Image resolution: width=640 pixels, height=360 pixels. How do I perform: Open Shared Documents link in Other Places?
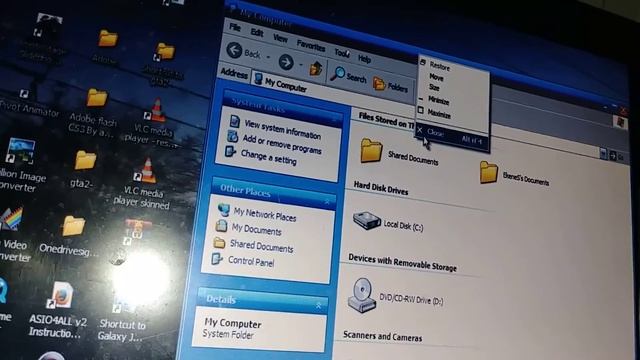tap(261, 246)
